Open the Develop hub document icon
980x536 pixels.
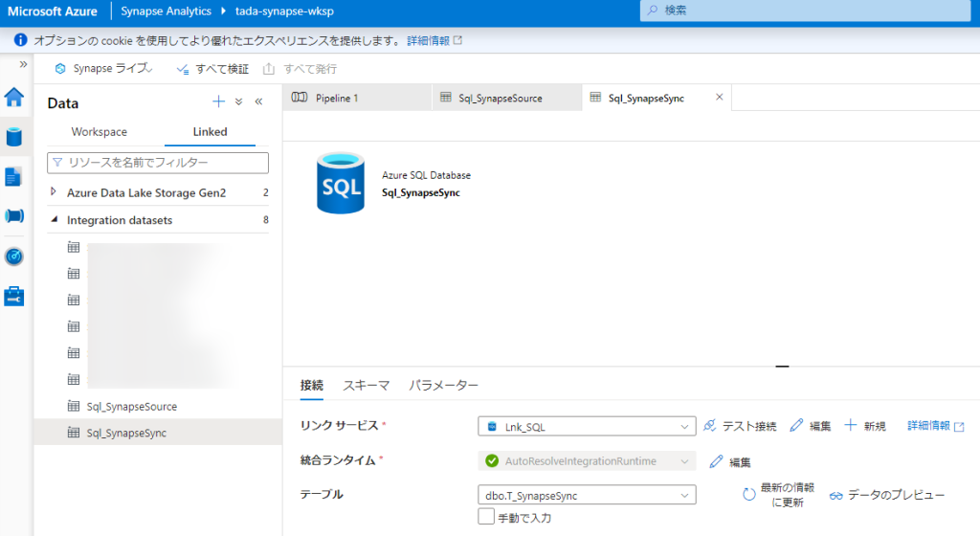click(13, 177)
